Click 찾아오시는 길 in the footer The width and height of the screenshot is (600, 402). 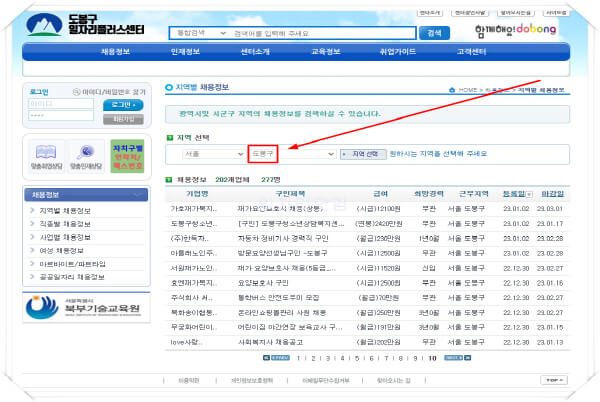click(x=394, y=381)
